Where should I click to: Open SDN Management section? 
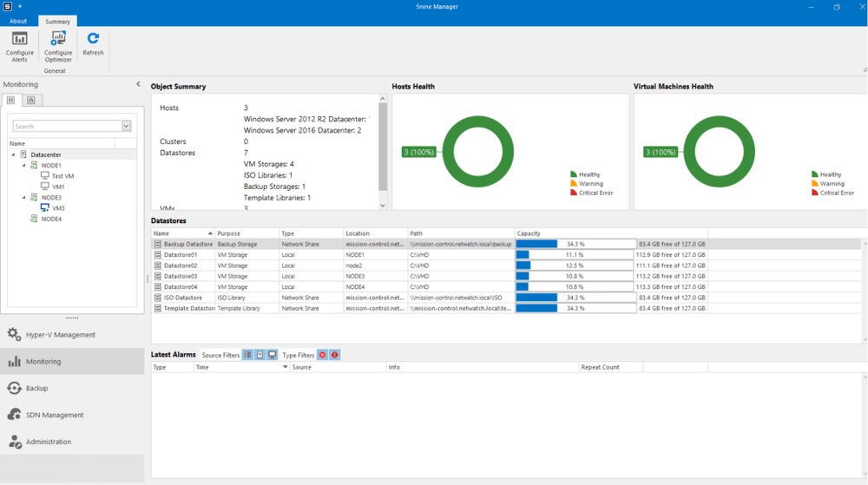72,415
